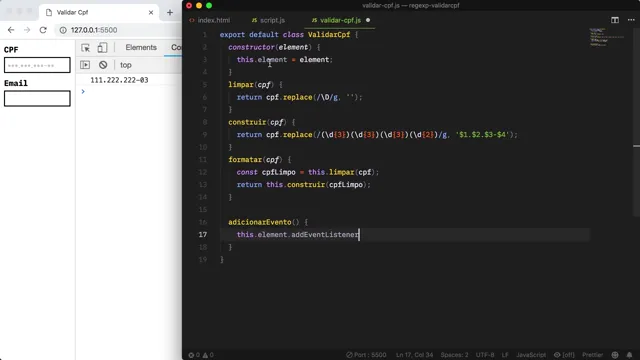Screen dimensions: 640x360
Task: Open notifications bell in status bar
Action: point(629,355)
